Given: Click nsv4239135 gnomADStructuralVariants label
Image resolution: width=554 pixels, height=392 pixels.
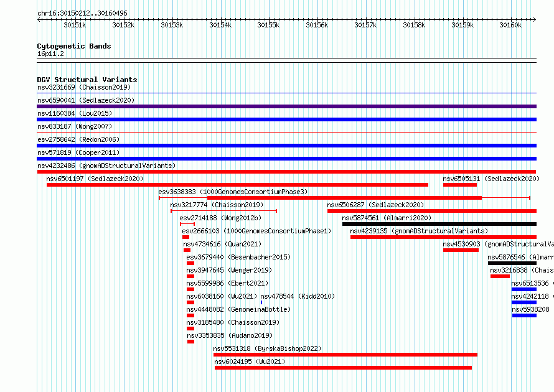Looking at the screenshot, I should (419, 231).
